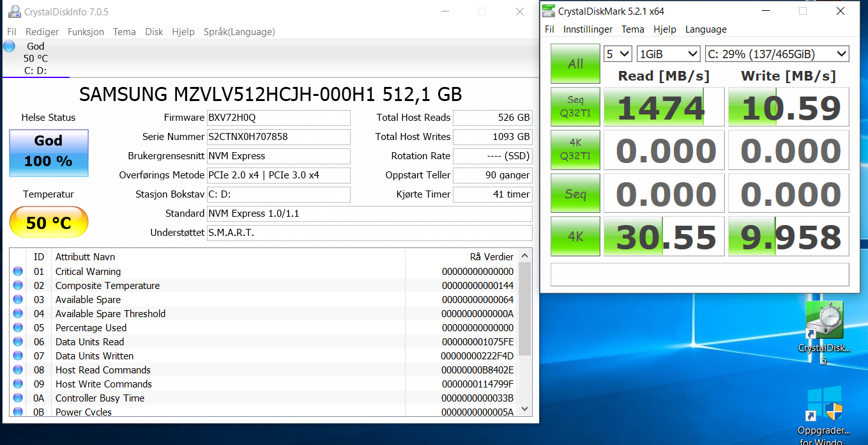Open Disk menu in CrystalDiskInfo

tap(154, 32)
